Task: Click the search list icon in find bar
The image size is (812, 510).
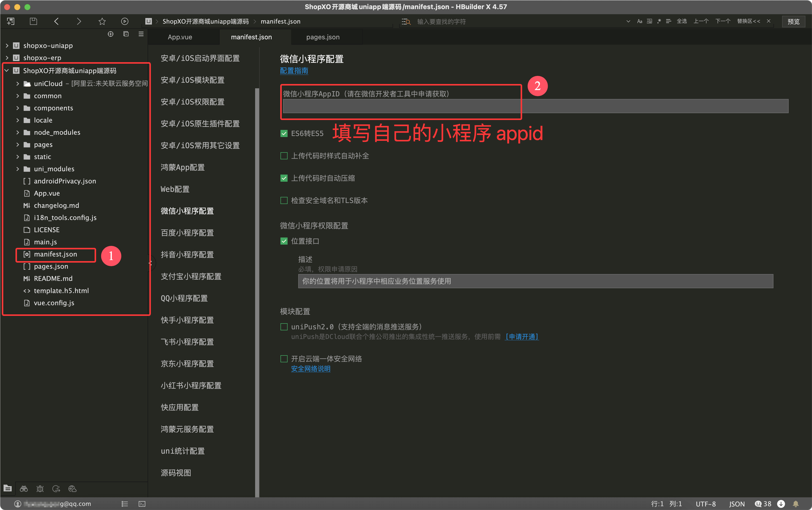Action: (406, 22)
